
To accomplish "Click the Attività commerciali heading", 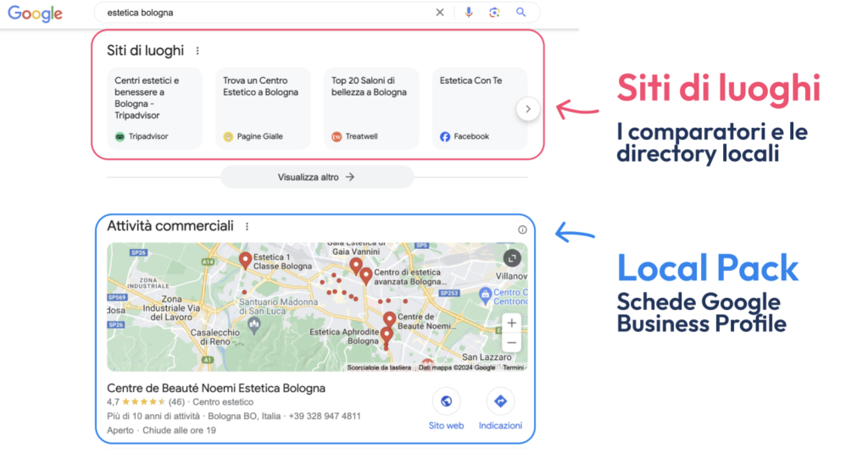I will [x=170, y=226].
